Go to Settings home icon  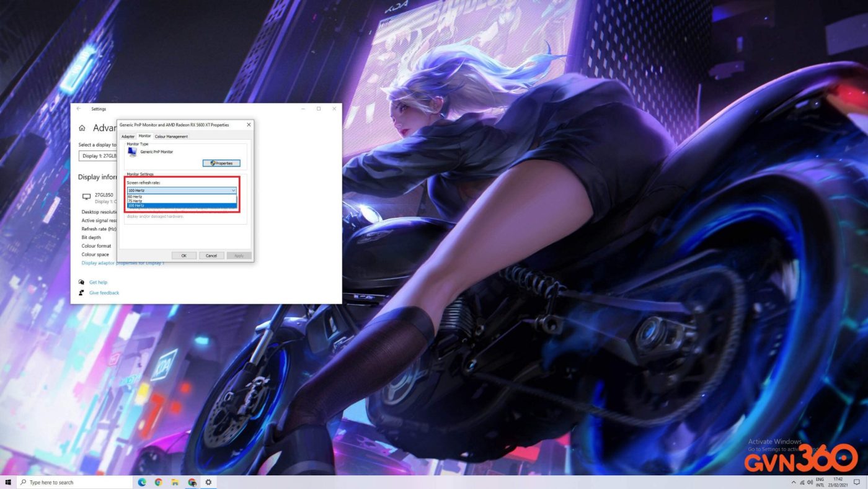pos(82,128)
